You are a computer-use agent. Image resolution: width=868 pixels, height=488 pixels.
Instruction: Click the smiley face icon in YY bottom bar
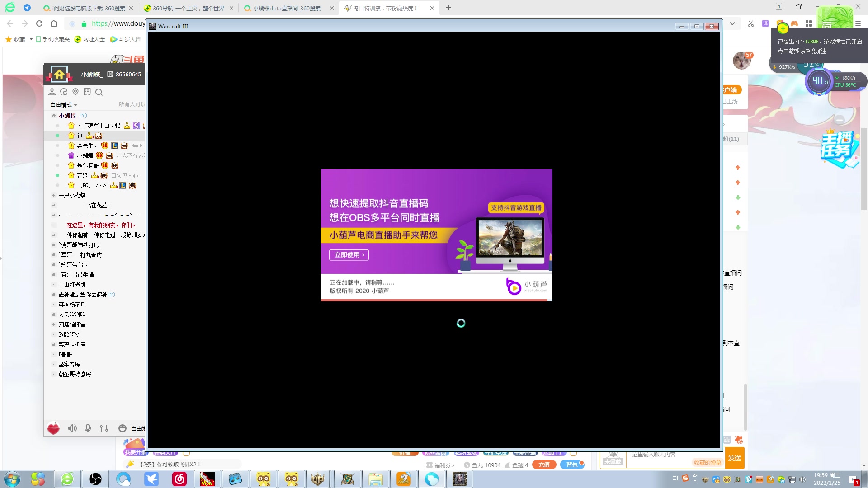click(122, 428)
